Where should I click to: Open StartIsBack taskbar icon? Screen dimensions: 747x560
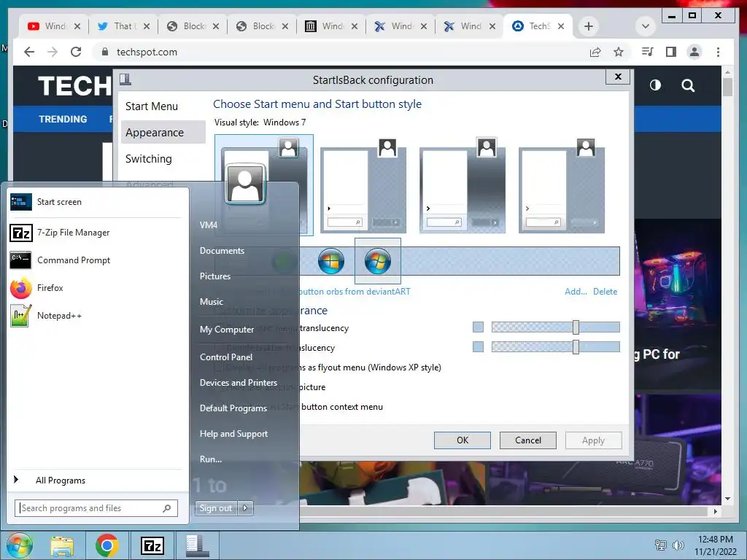coord(196,545)
